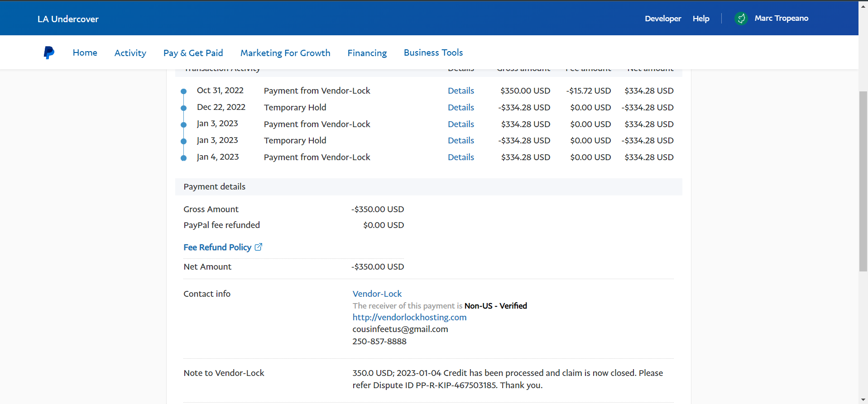Click the scrollbar up arrow
The width and height of the screenshot is (868, 404).
point(863,5)
